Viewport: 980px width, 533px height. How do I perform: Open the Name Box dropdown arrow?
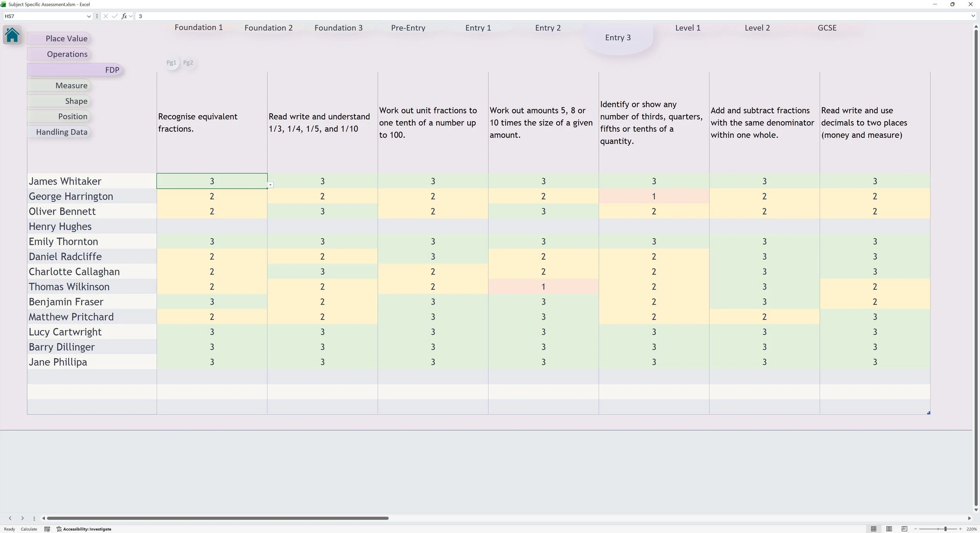[89, 16]
